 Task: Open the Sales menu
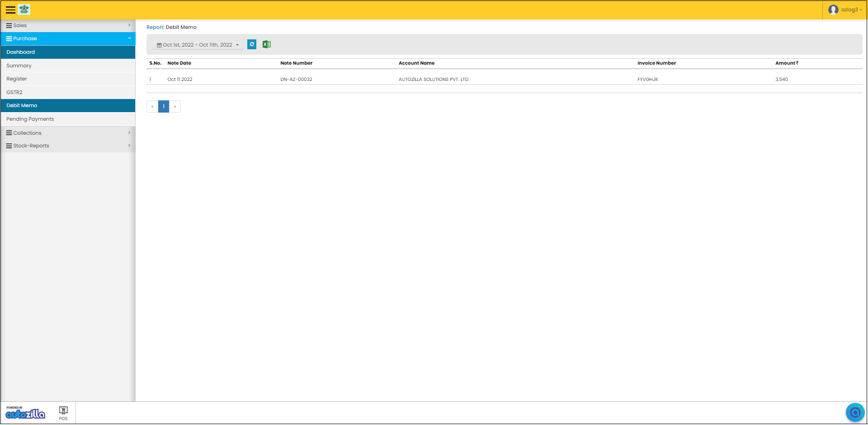68,26
